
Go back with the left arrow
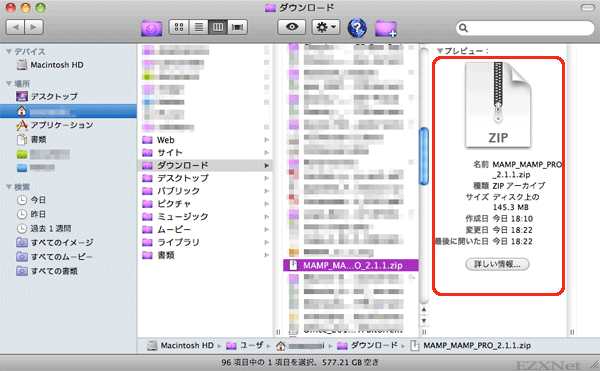click(x=15, y=27)
